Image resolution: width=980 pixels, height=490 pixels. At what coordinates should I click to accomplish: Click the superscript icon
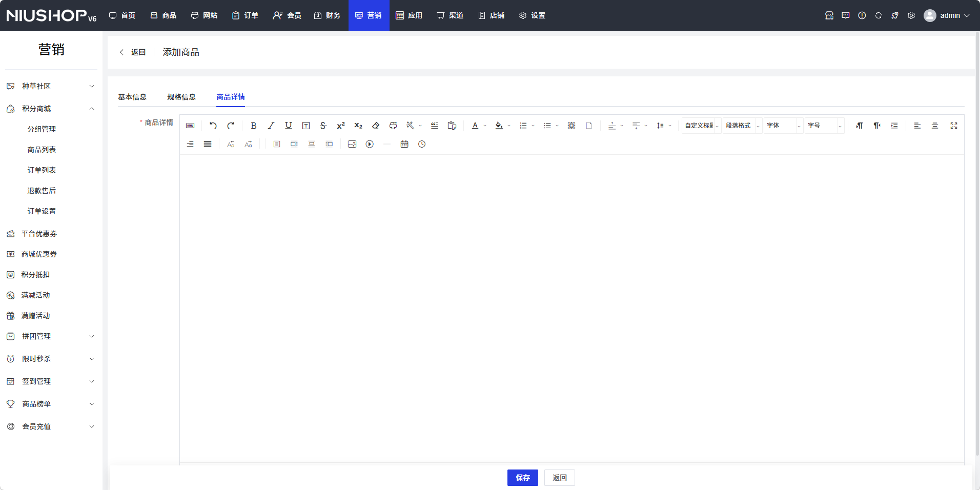[340, 126]
